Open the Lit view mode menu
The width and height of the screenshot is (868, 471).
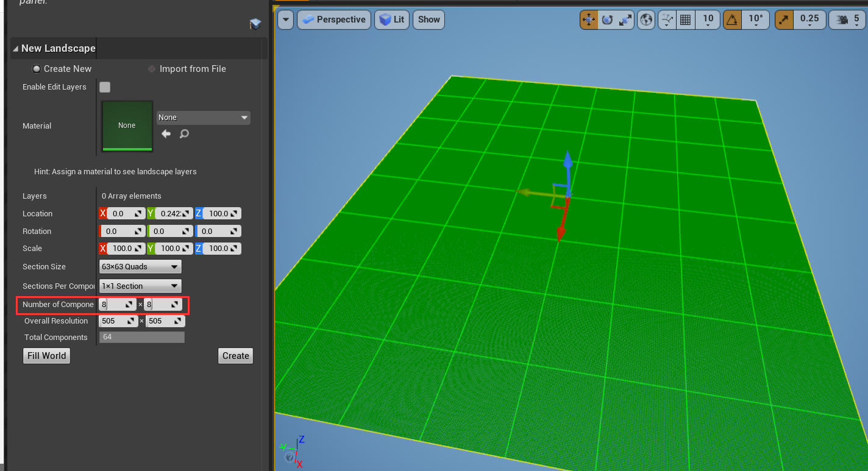392,19
